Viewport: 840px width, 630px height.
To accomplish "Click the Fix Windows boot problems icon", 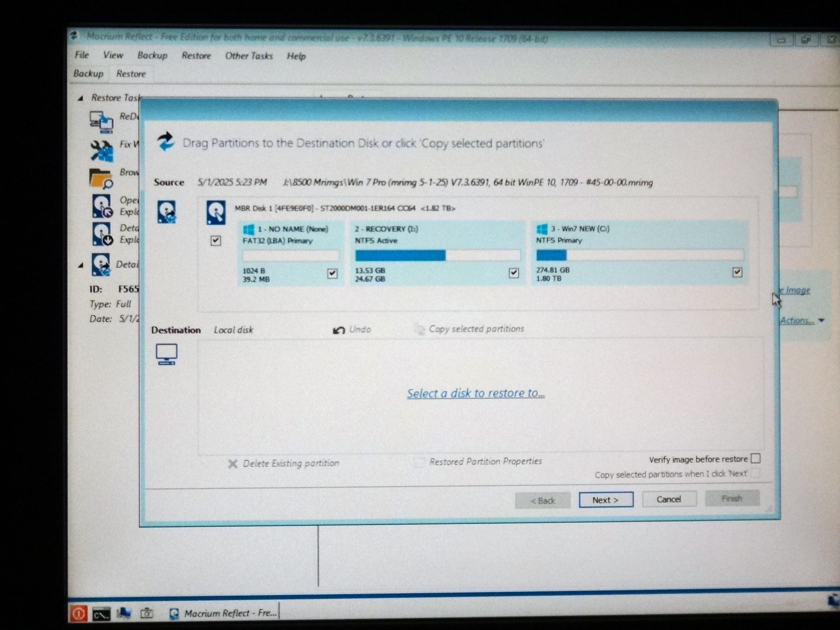I will (101, 151).
